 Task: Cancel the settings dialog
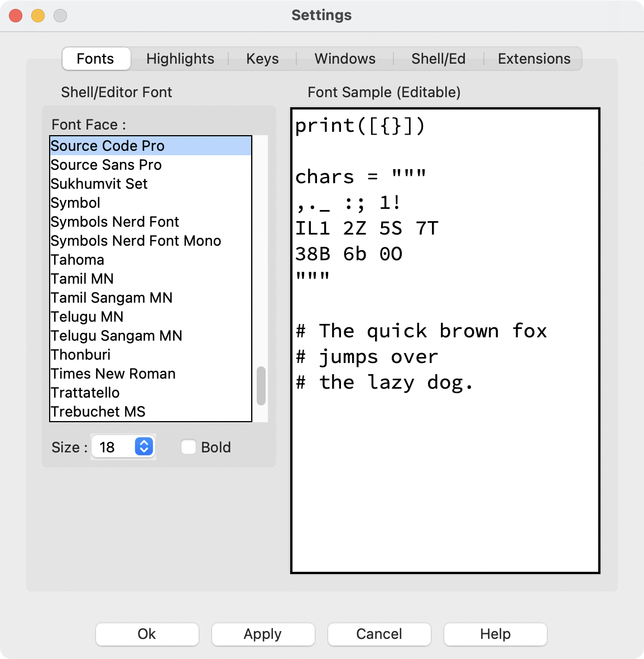pos(379,634)
